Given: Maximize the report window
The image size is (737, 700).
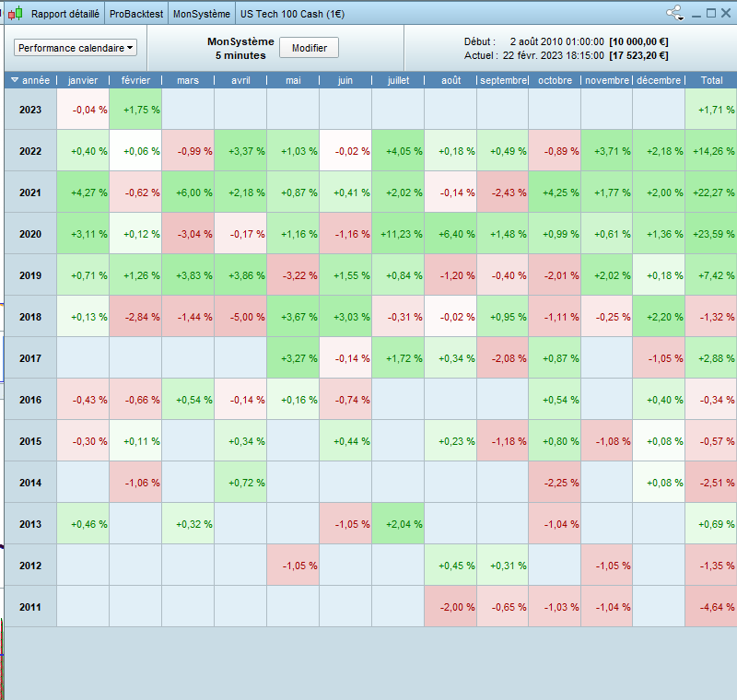Looking at the screenshot, I should tap(711, 13).
